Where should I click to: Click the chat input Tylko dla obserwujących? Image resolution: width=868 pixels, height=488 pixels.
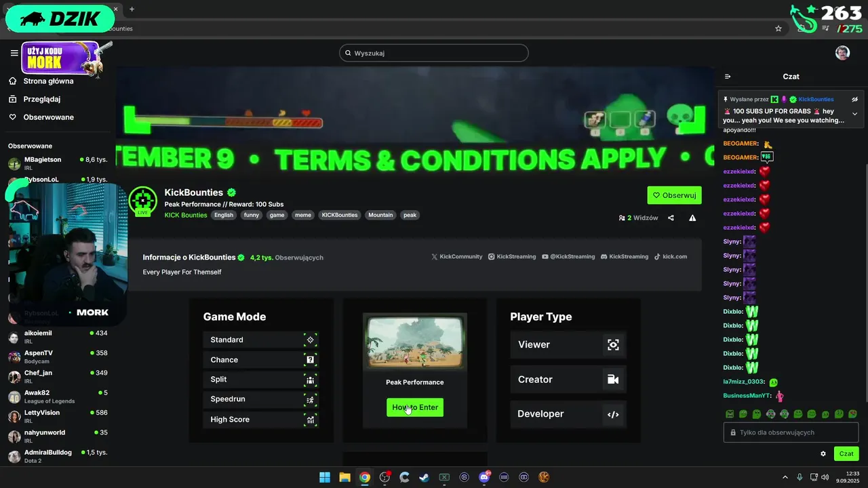(x=791, y=432)
